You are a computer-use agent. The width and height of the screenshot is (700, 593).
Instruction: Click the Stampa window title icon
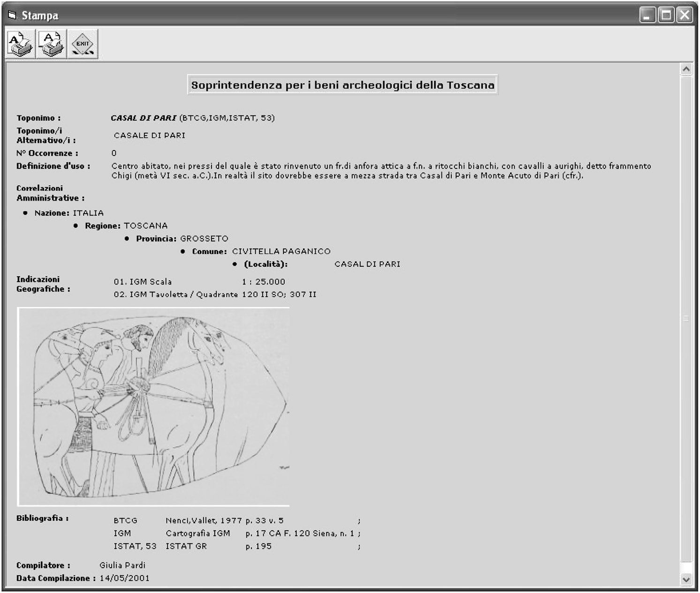tap(12, 15)
